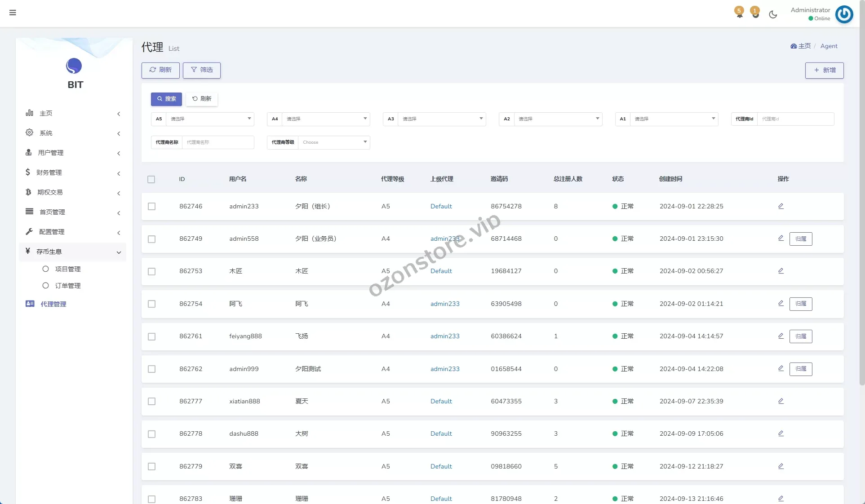This screenshot has width=865, height=504.
Task: Check the select-all checkbox in header
Action: pyautogui.click(x=151, y=179)
